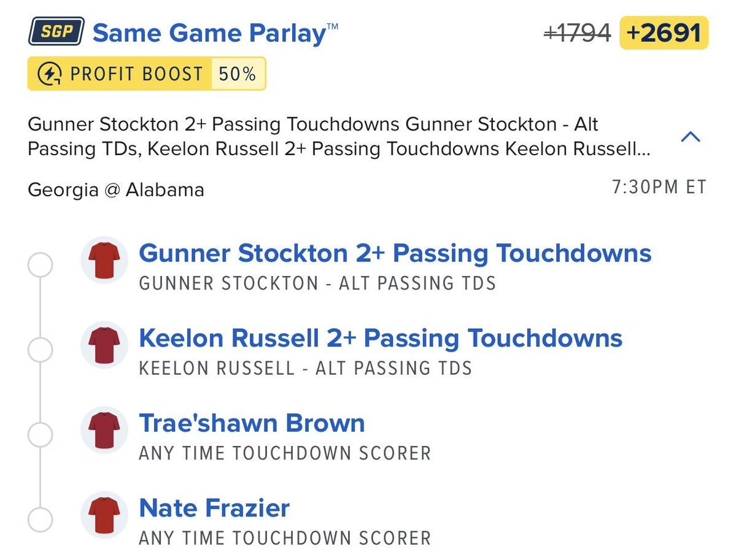
Task: Click the Georgia @ Alabama matchup text
Action: coord(116,190)
